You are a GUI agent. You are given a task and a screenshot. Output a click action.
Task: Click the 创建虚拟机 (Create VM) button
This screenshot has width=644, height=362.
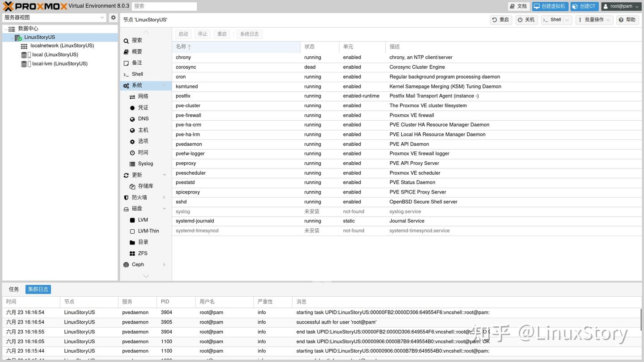(x=549, y=6)
